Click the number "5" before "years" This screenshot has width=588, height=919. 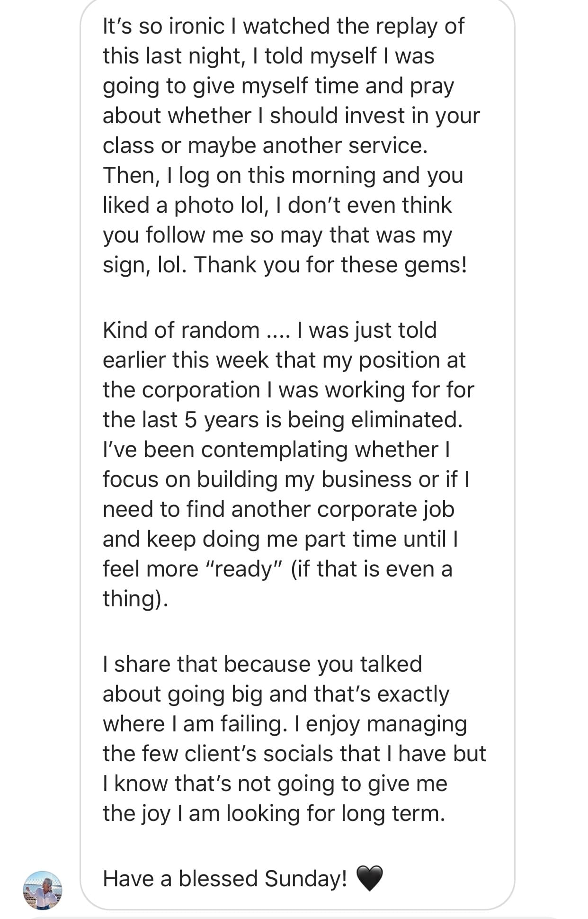tap(190, 420)
